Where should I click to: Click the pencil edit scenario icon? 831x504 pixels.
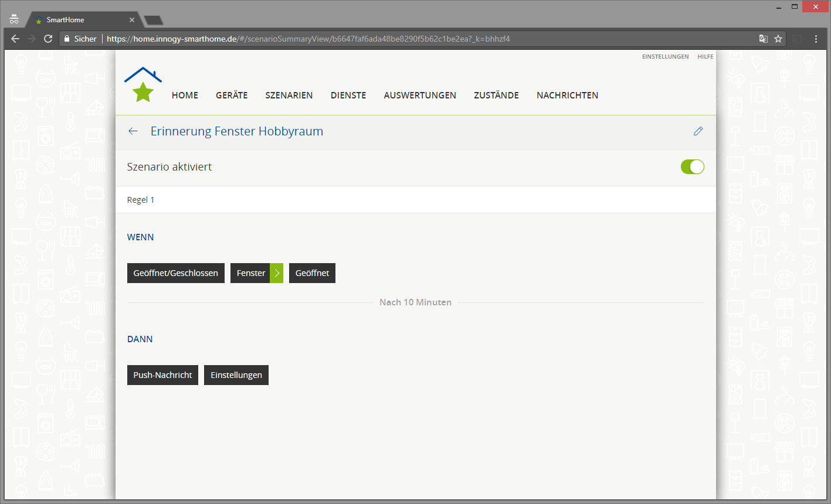pos(698,131)
